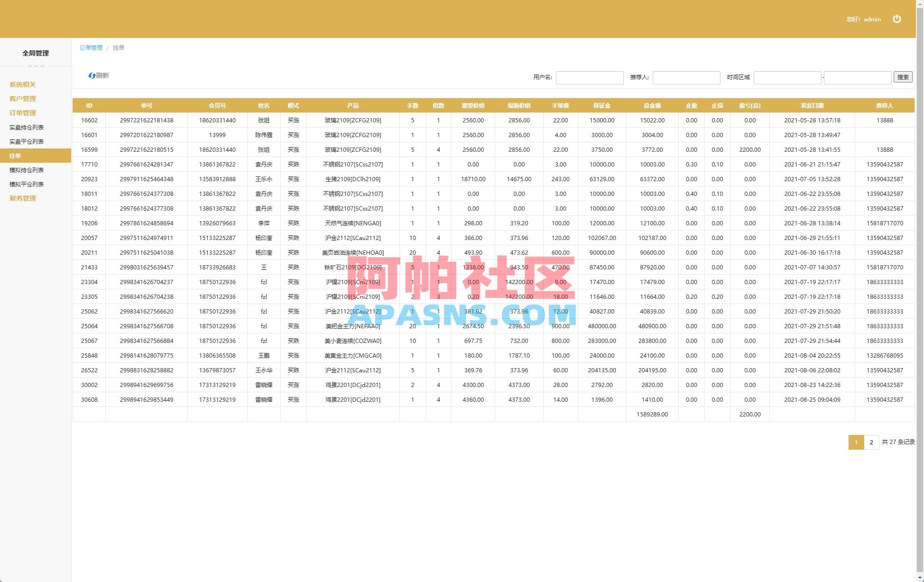Click product cell 天然气连续[NENGA0]
The width and height of the screenshot is (924, 582).
click(353, 223)
